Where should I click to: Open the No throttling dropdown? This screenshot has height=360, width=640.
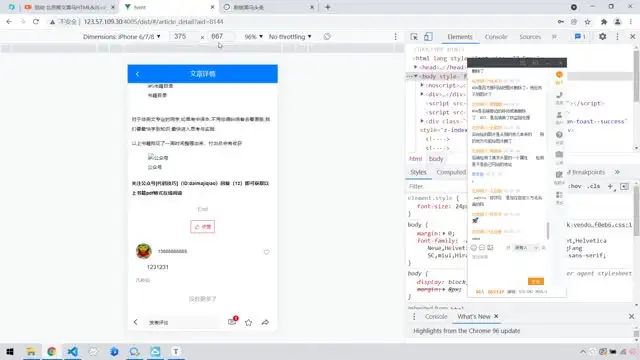click(x=290, y=37)
